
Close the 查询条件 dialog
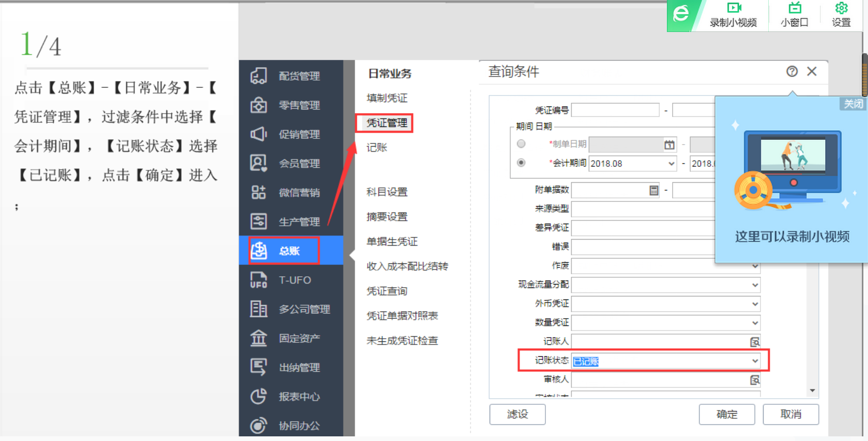pos(812,71)
